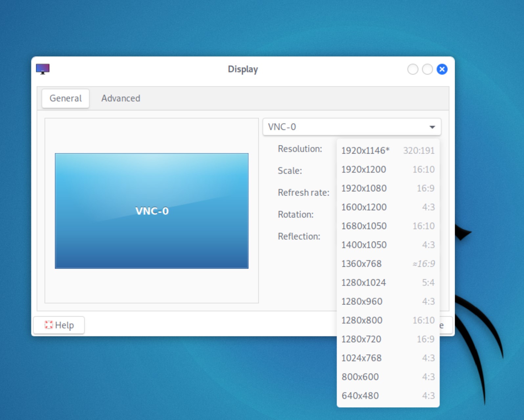The height and width of the screenshot is (420, 524).
Task: Pick 1600x1200 resolution entry
Action: click(388, 207)
